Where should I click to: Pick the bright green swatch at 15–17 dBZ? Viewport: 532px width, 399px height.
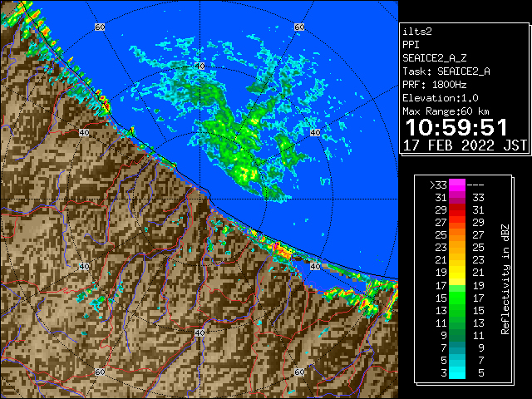tap(457, 298)
